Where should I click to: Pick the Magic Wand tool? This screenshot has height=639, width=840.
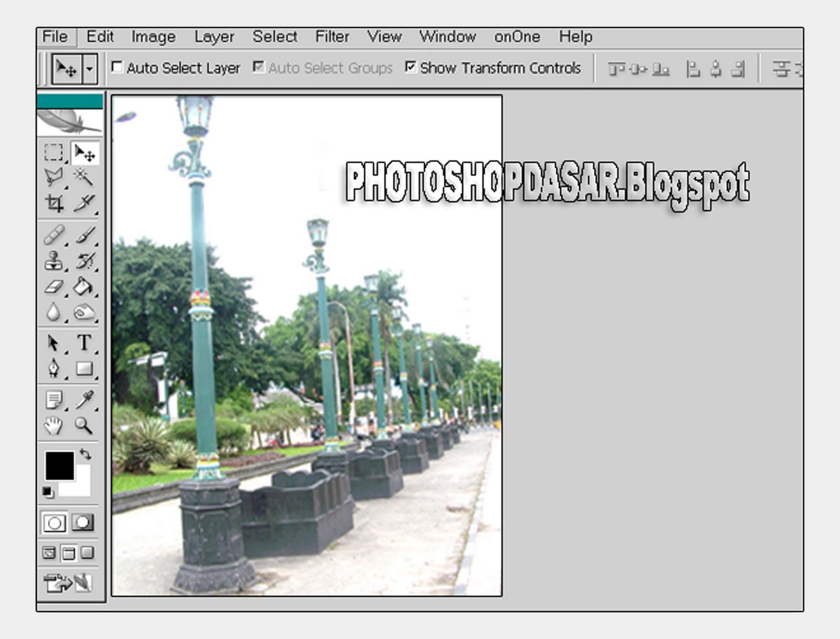pyautogui.click(x=84, y=177)
